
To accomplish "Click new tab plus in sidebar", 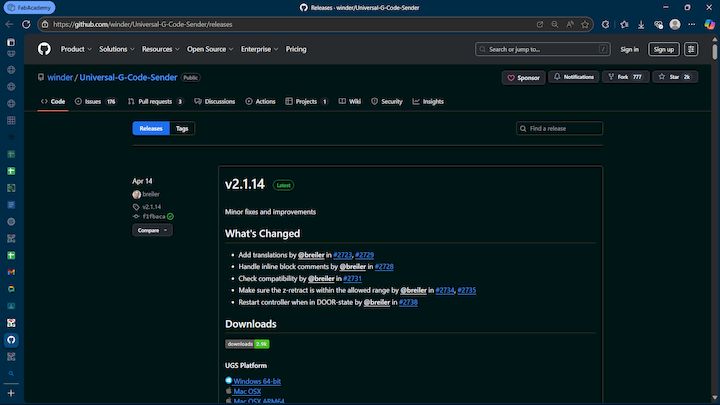I will click(x=11, y=393).
